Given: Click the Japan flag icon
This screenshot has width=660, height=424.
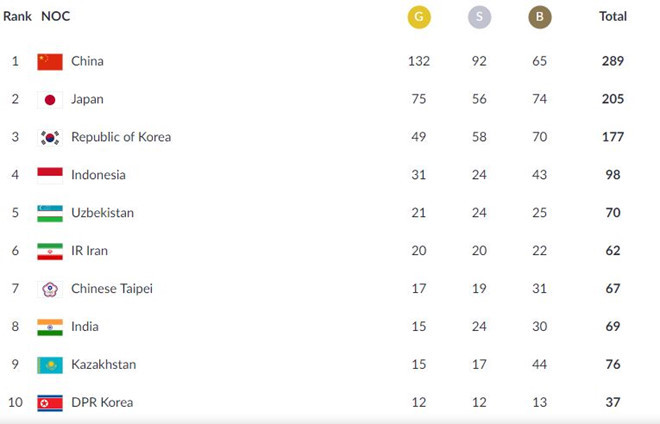Looking at the screenshot, I should pos(50,99).
